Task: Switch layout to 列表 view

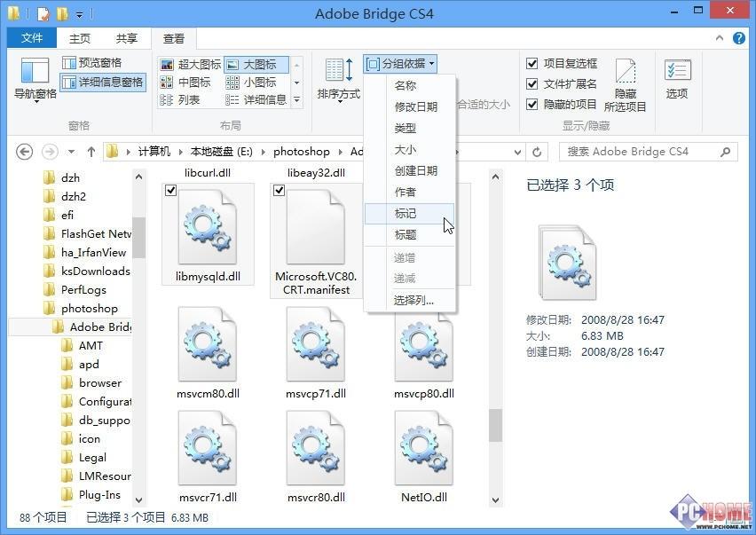Action: (x=180, y=99)
